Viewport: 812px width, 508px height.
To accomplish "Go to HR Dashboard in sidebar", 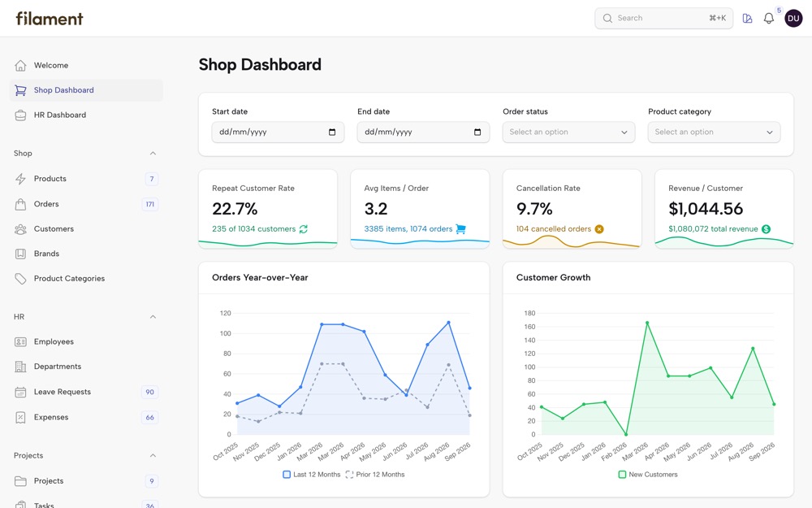I will [86, 115].
